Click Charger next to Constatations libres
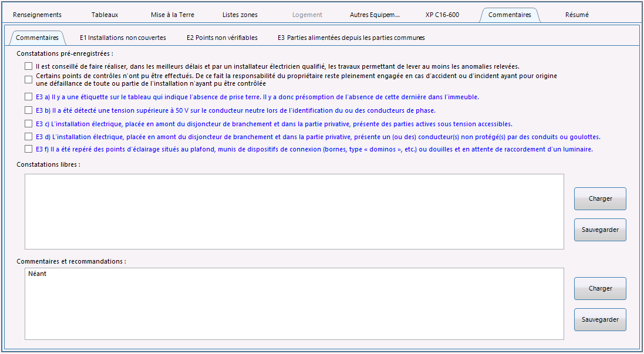This screenshot has width=644, height=354. [600, 199]
